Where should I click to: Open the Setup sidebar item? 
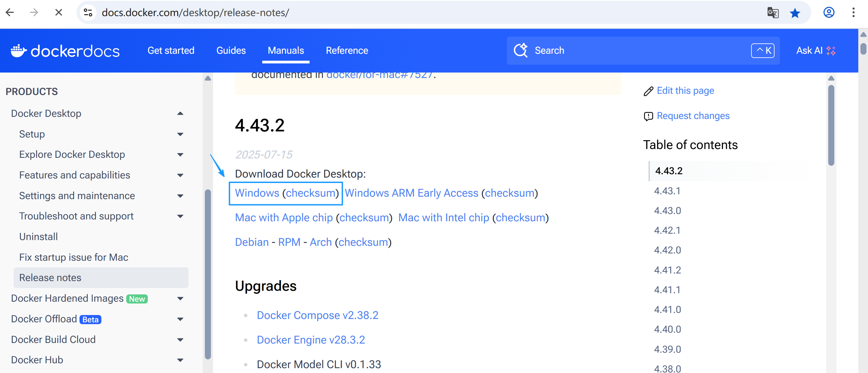point(32,134)
